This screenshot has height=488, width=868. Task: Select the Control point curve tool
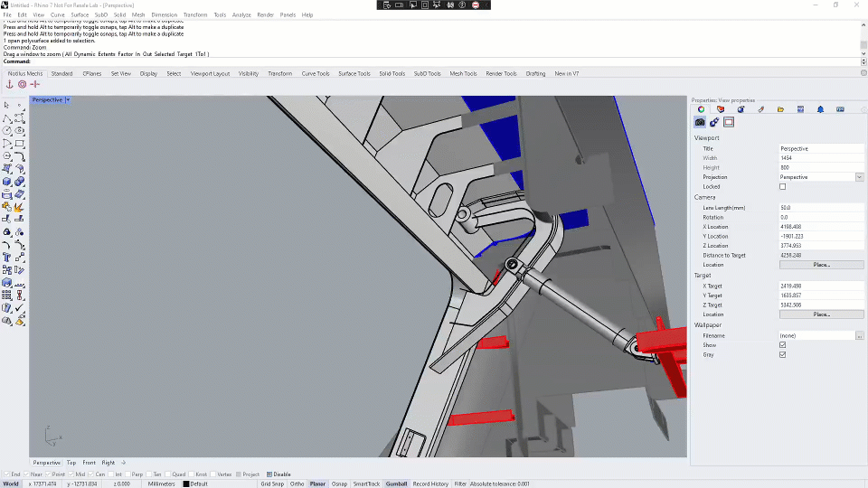click(19, 118)
